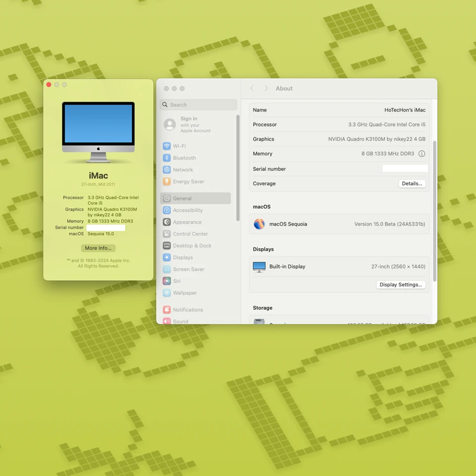Click More Info in About This Mac
476x476 pixels.
(x=98, y=248)
